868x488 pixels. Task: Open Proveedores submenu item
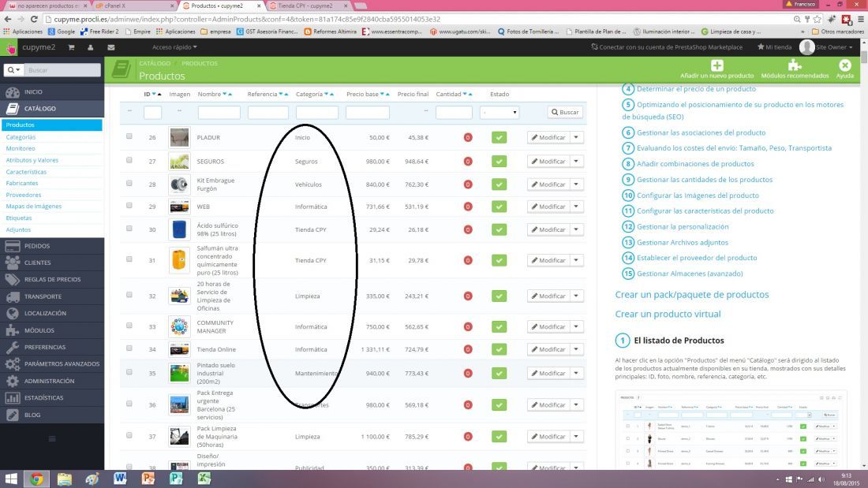[x=24, y=195]
